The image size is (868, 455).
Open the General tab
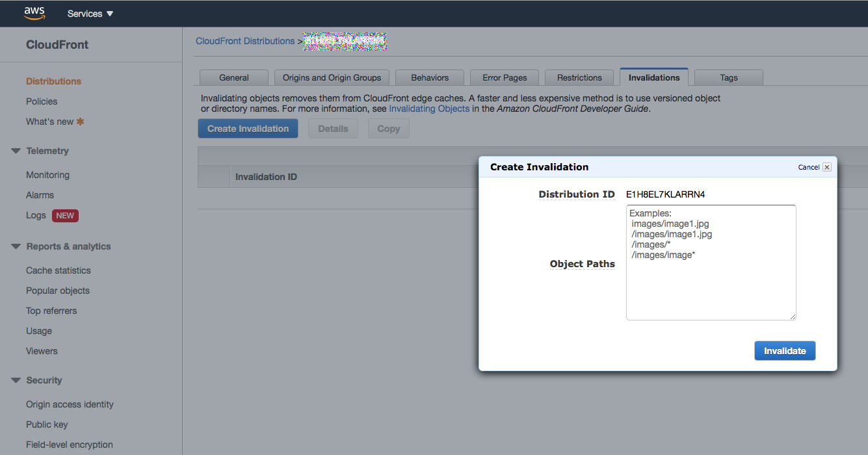click(x=234, y=77)
